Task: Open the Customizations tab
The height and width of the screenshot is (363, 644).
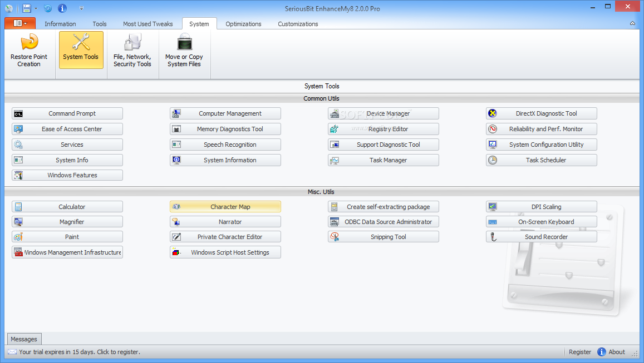Action: pos(298,24)
